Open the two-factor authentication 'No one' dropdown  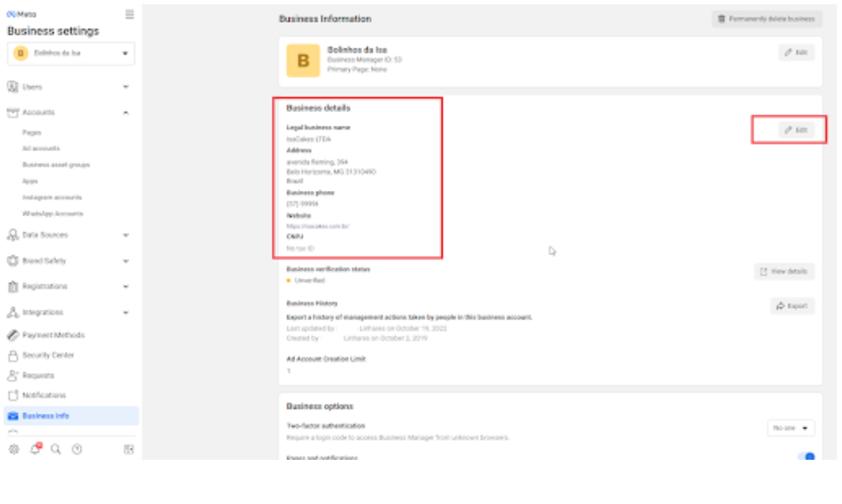(791, 428)
